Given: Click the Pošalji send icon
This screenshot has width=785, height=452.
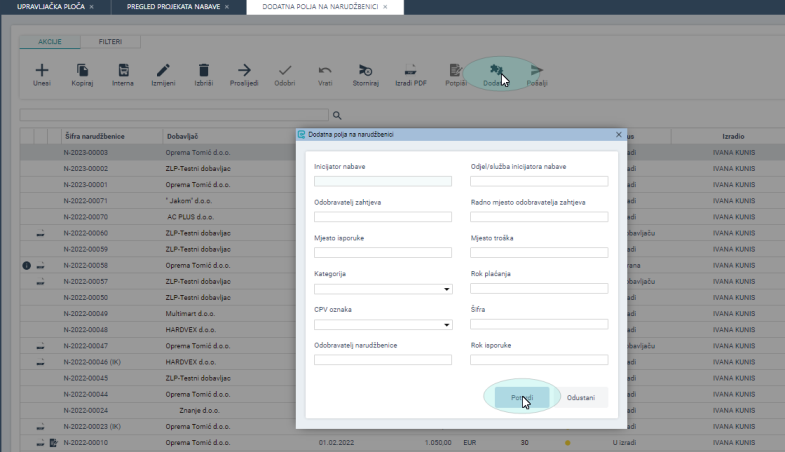Looking at the screenshot, I should pos(537,70).
